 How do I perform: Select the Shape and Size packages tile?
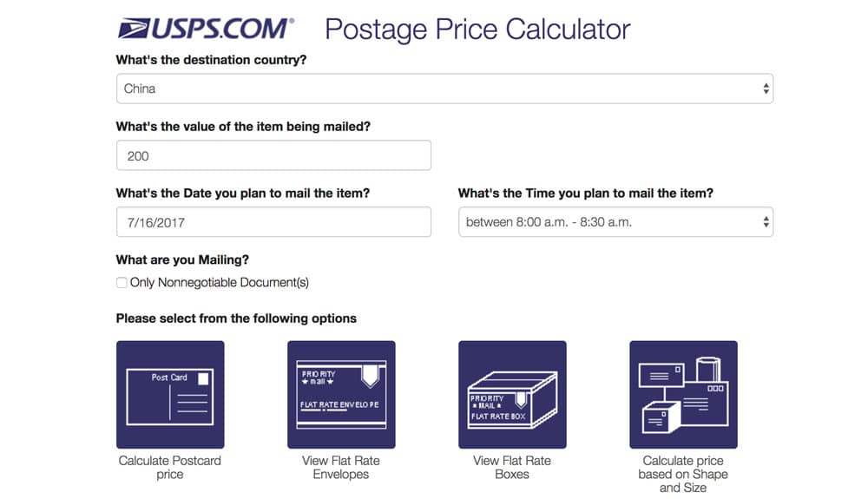click(684, 395)
